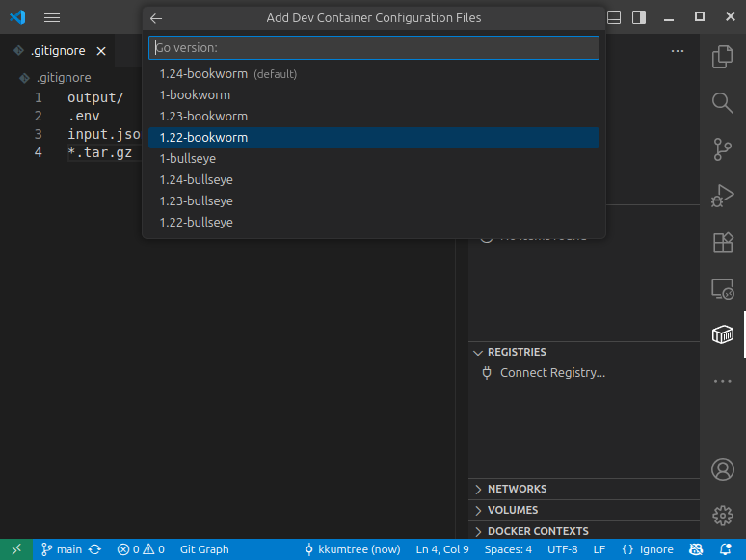Synchronize changes in status bar
Screen dimensions: 746x560
pyautogui.click(x=95, y=549)
